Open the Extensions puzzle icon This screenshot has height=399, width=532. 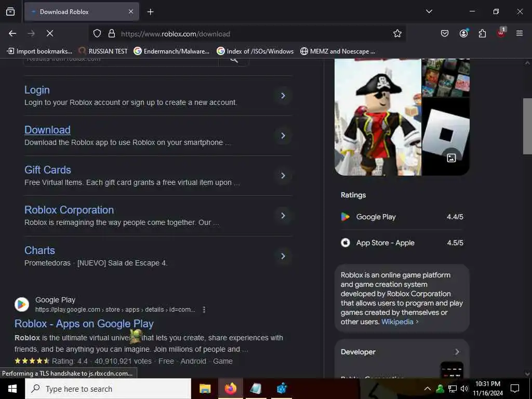[482, 33]
